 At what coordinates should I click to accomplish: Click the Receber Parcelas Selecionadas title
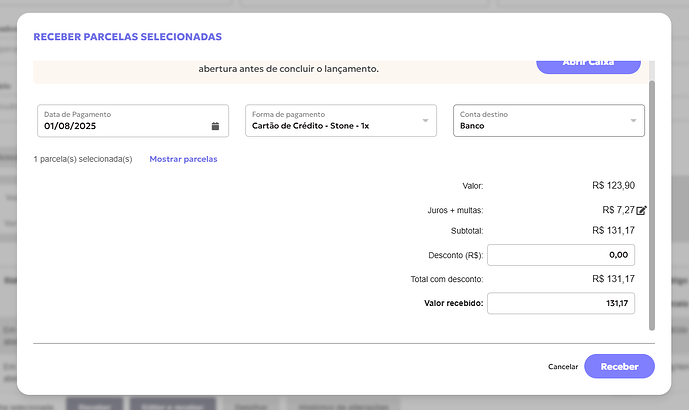click(128, 37)
